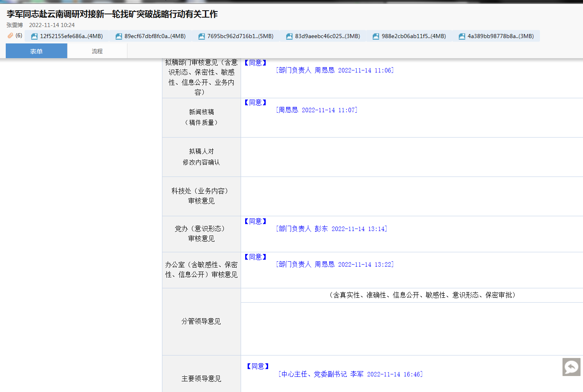Click the empty 科技处 审核意见 field
The height and width of the screenshot is (392, 583).
(412, 196)
